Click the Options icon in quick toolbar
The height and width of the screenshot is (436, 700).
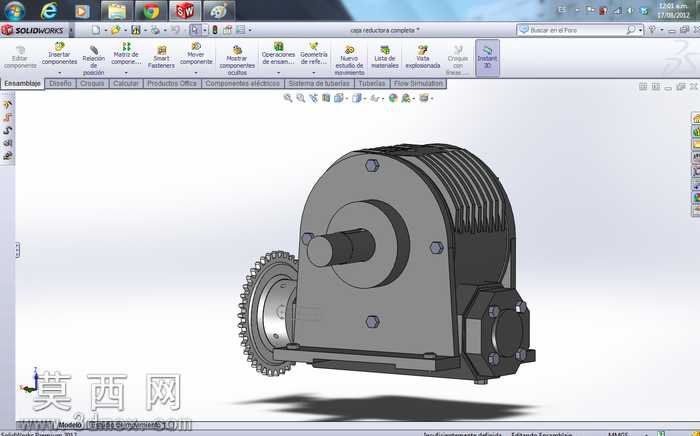(240, 30)
